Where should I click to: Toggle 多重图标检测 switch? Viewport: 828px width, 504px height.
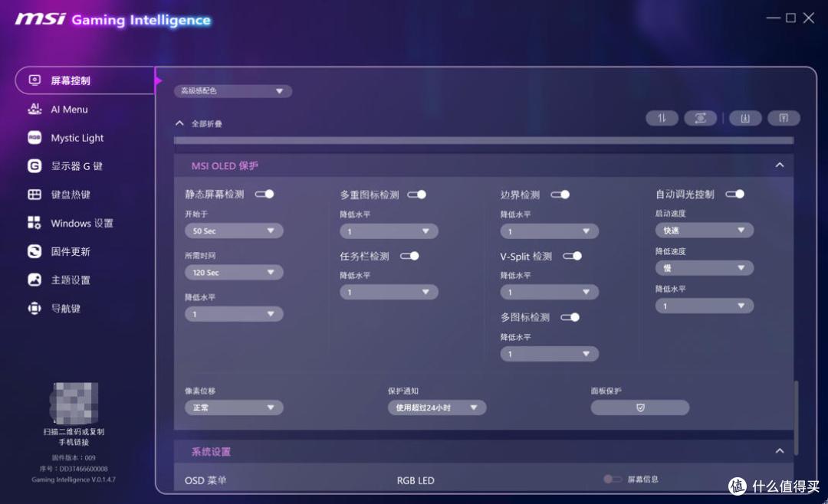click(416, 195)
